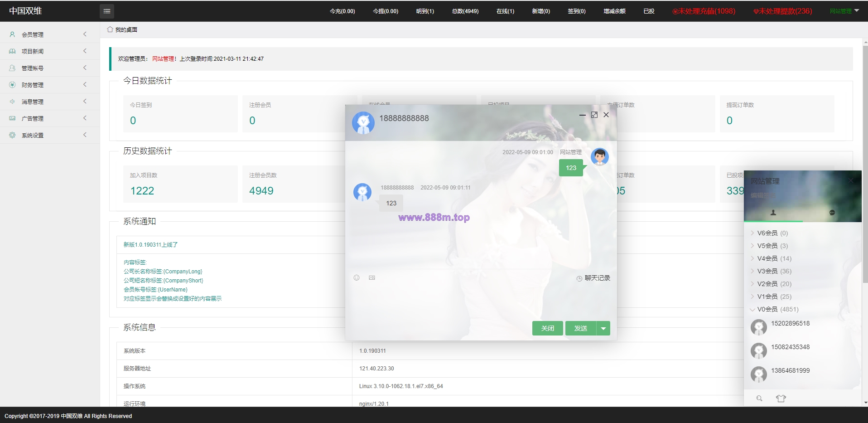Click 今充(0.00) in the top bar
Screen dimensions: 868x423
(342, 11)
